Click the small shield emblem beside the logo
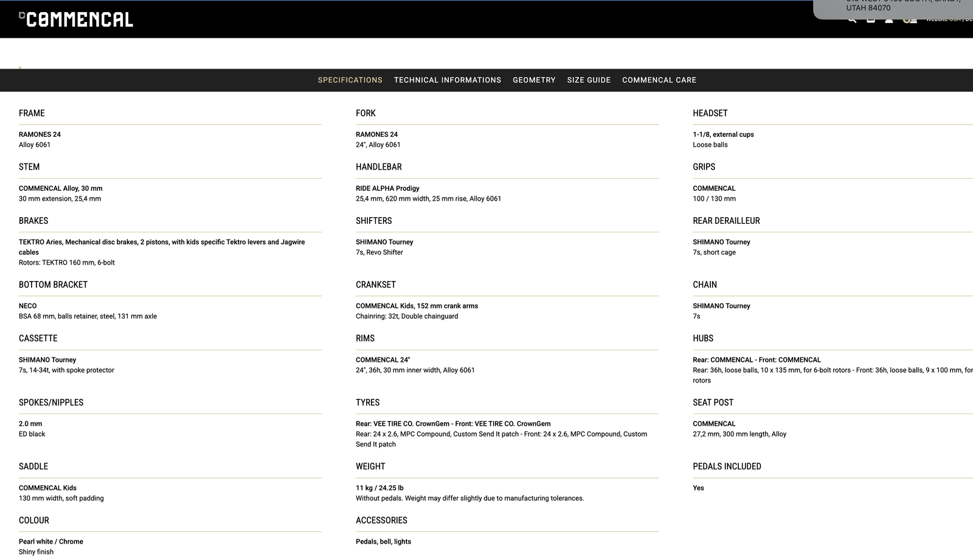 point(22,16)
